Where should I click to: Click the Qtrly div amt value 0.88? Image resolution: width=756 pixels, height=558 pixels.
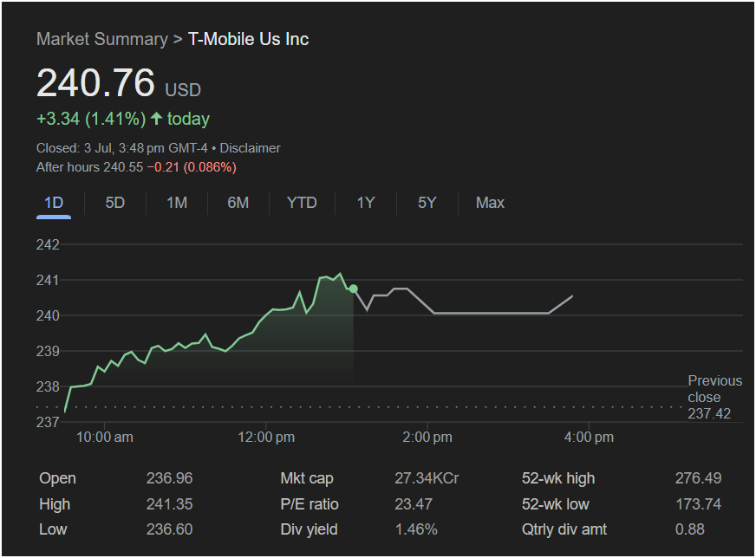(x=690, y=529)
